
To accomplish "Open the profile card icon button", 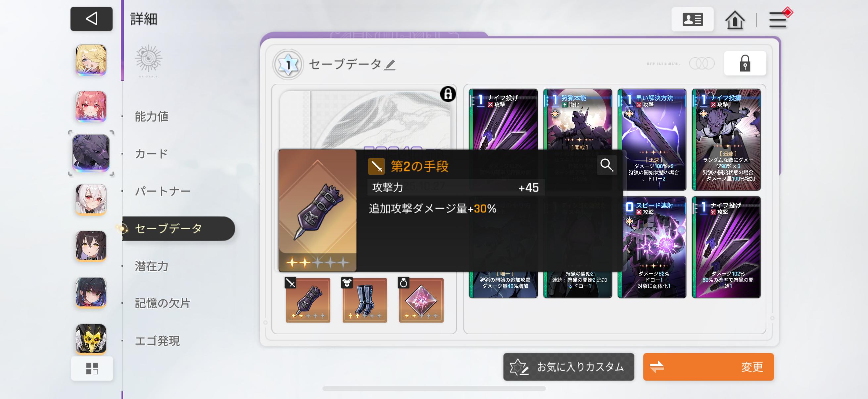I will point(693,19).
